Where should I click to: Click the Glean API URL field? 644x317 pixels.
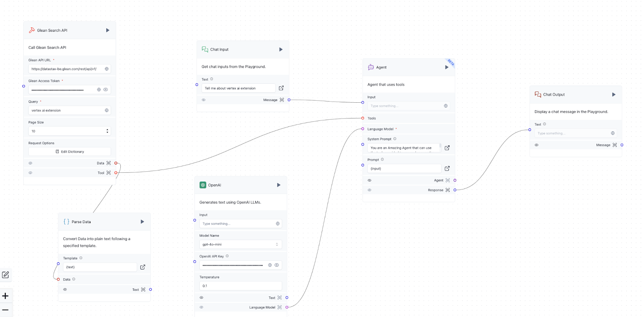pos(70,69)
